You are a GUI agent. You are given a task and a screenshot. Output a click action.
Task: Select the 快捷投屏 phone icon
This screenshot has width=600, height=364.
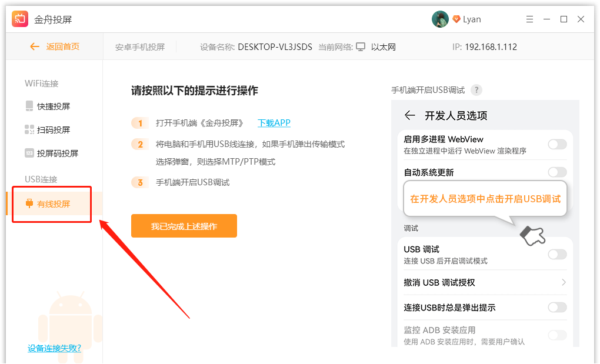point(29,106)
